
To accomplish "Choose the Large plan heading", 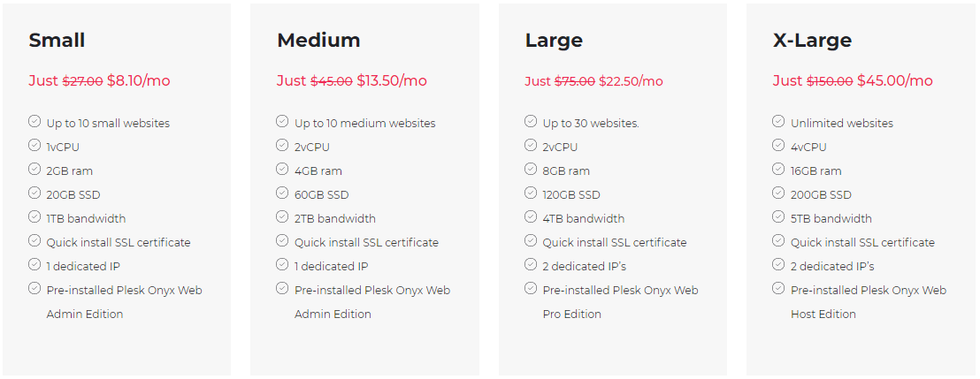I will tap(554, 42).
